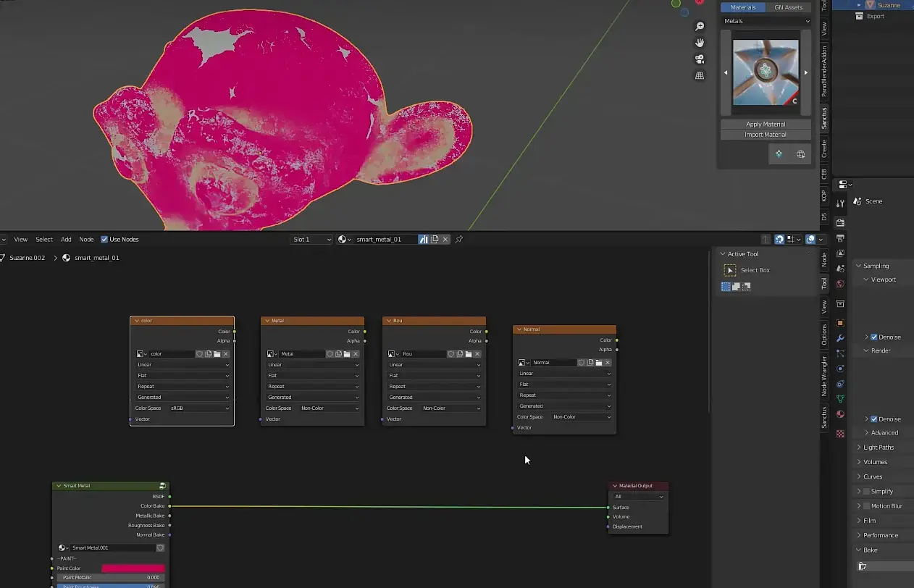Open the World properties globe icon
914x588 pixels.
pyautogui.click(x=840, y=284)
